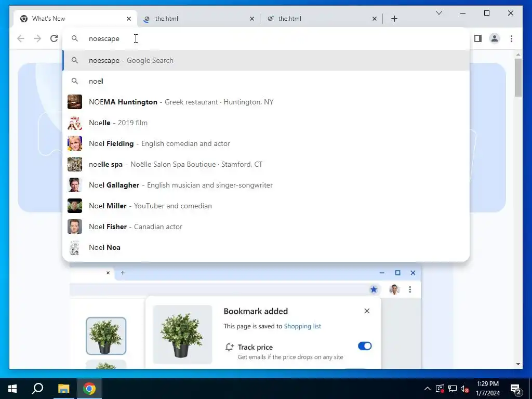The image size is (532, 399).
Task: Open the side panel icon
Action: [x=478, y=38]
